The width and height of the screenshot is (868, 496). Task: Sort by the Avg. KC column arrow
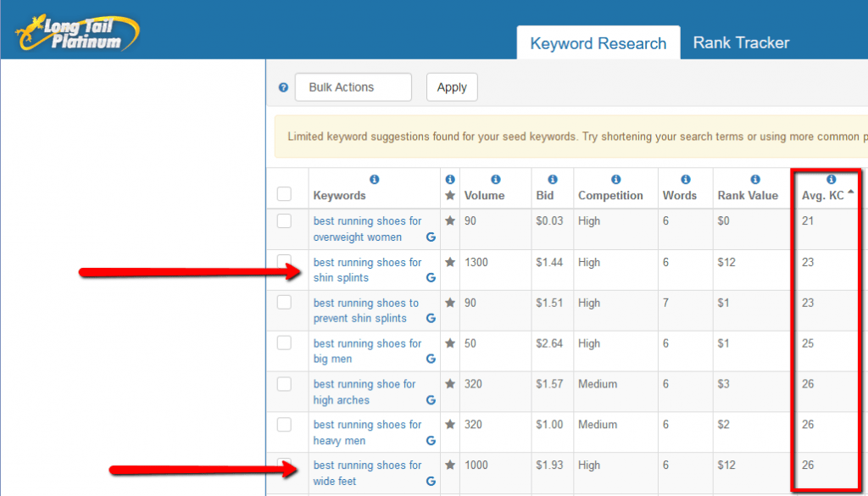click(x=850, y=192)
